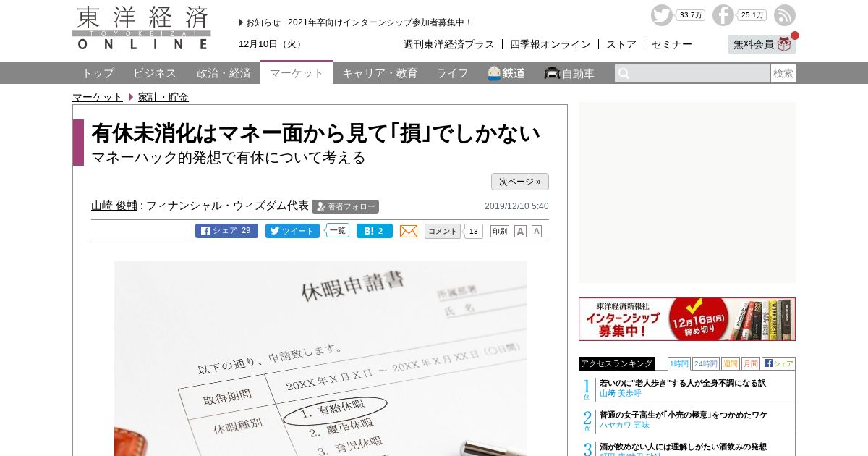Open ranking author ハヤカワ 五味

pyautogui.click(x=624, y=425)
